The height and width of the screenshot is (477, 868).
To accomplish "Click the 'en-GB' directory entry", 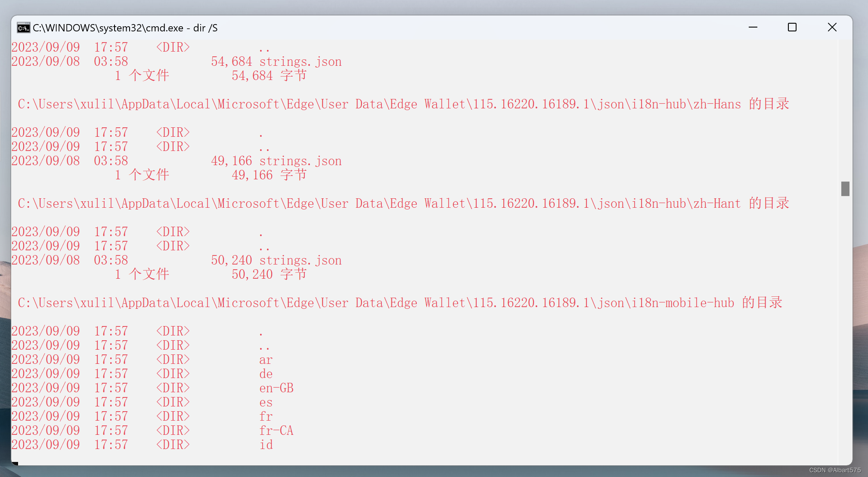I will 276,388.
